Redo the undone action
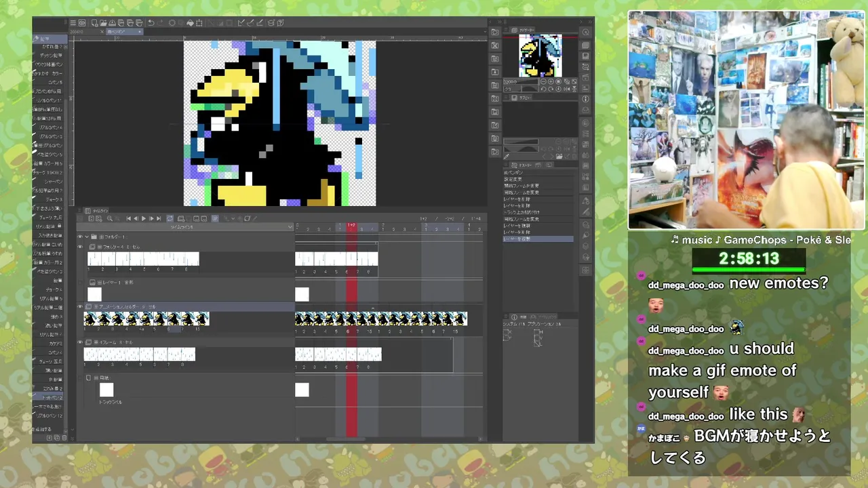 (160, 23)
